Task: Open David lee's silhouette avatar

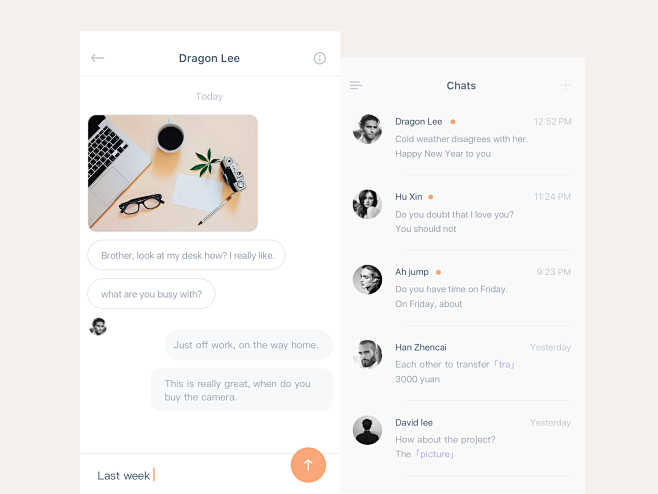Action: click(x=367, y=430)
